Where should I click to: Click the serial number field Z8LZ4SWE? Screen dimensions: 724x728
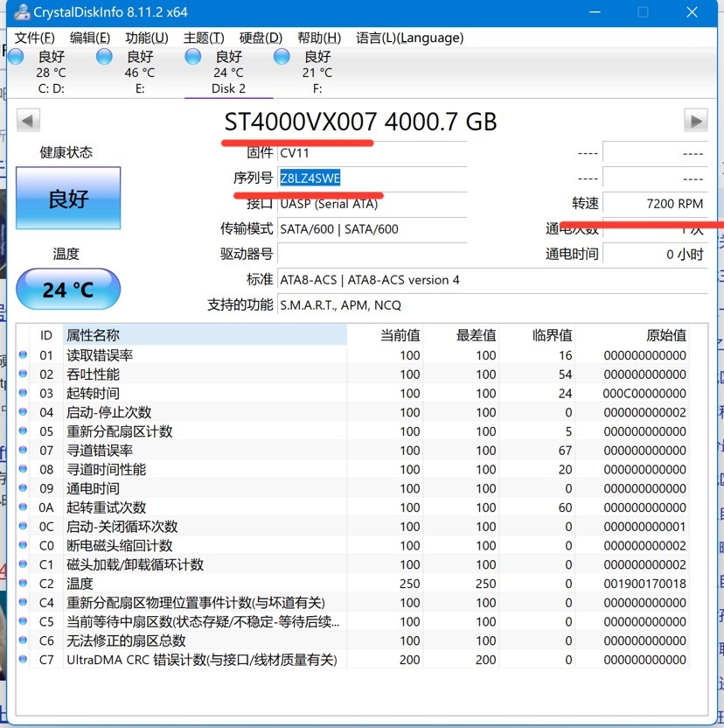[x=372, y=178]
